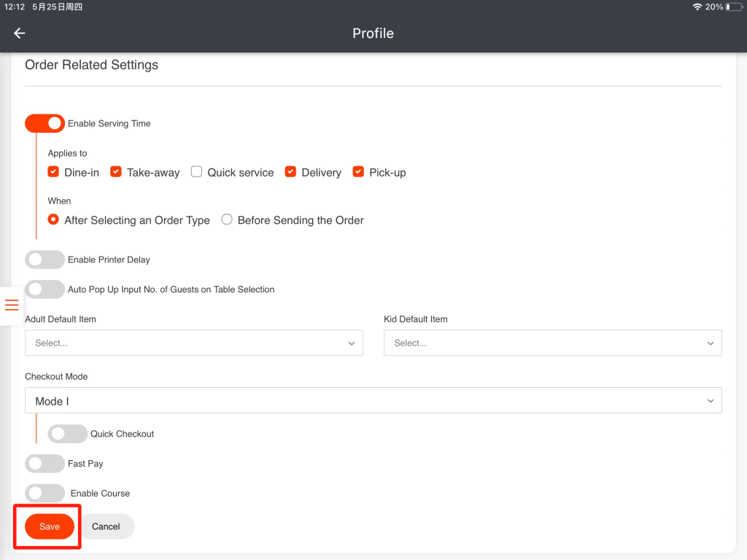Image resolution: width=747 pixels, height=560 pixels.
Task: Uncheck the Delivery checkbox
Action: point(290,172)
